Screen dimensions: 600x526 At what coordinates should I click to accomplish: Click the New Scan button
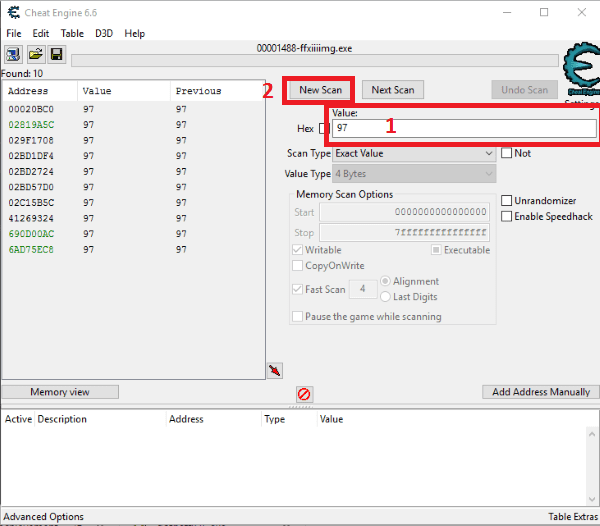coord(320,90)
